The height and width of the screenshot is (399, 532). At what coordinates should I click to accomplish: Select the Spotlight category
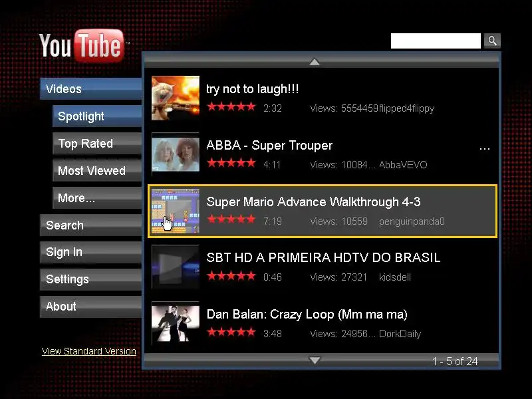(x=97, y=116)
